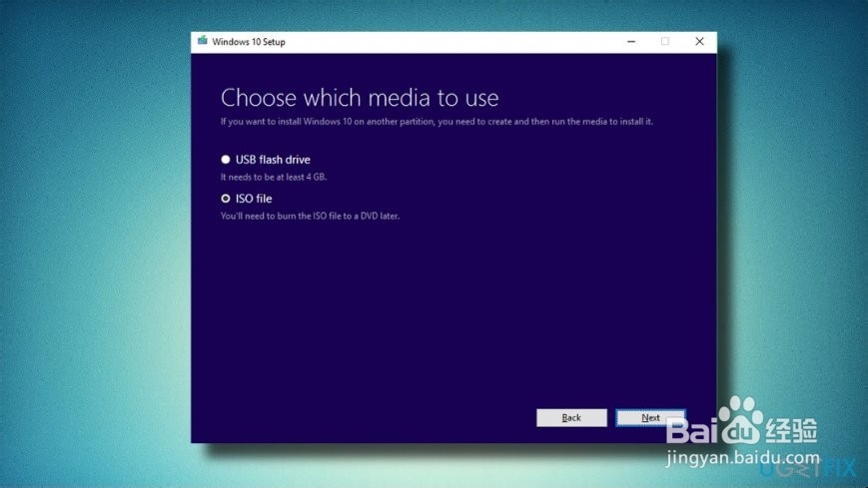Click the 'If you want to install Windows 10' description

(x=436, y=121)
